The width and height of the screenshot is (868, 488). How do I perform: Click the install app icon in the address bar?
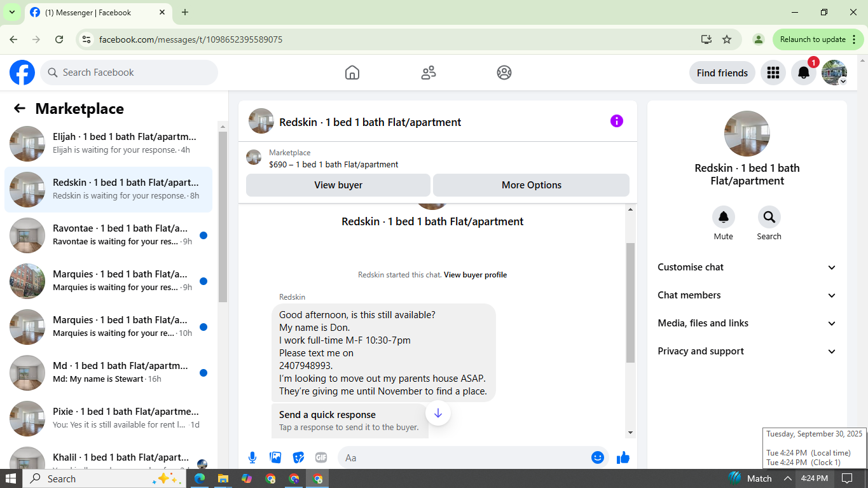(x=706, y=39)
